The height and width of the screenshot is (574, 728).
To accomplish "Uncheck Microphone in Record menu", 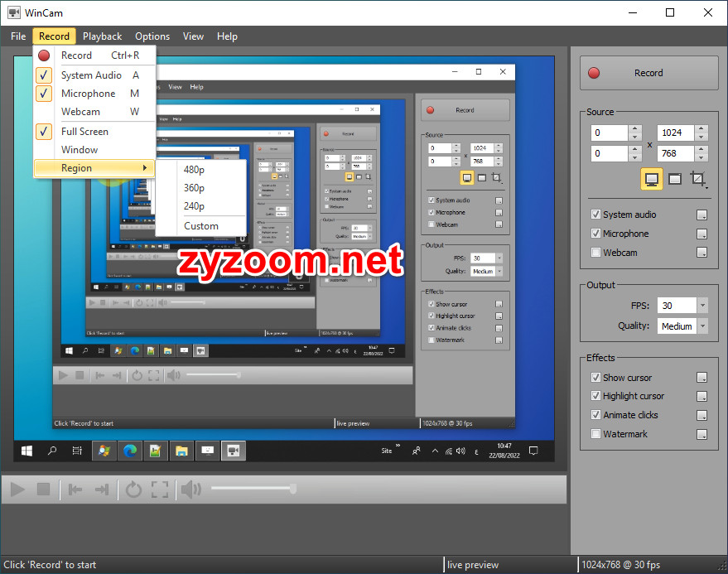I will point(94,94).
